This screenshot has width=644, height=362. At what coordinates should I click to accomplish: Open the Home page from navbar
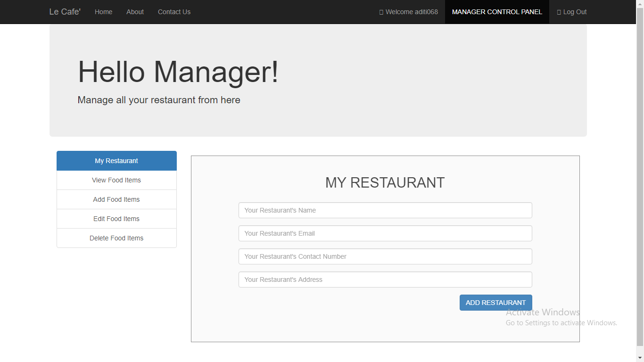click(x=103, y=12)
